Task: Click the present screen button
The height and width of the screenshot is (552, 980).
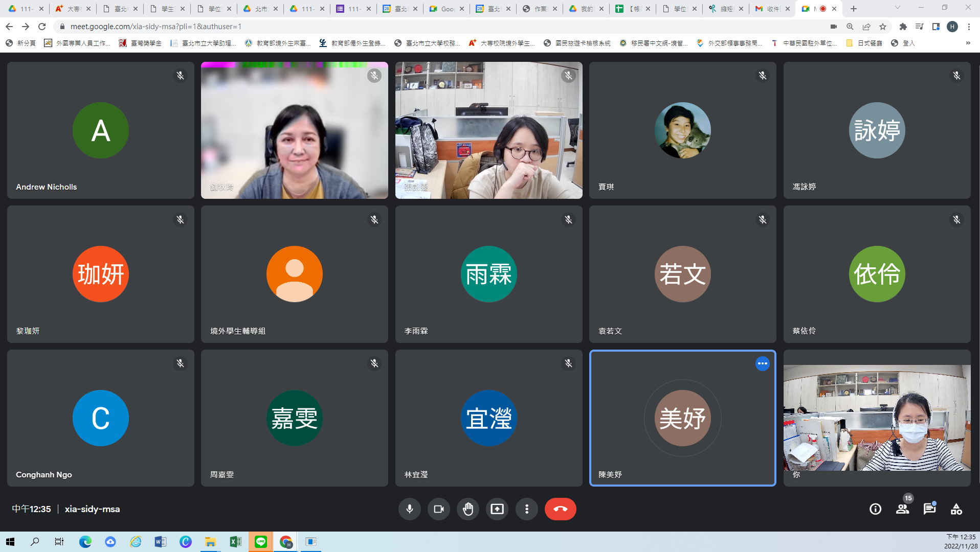Action: coord(497,509)
